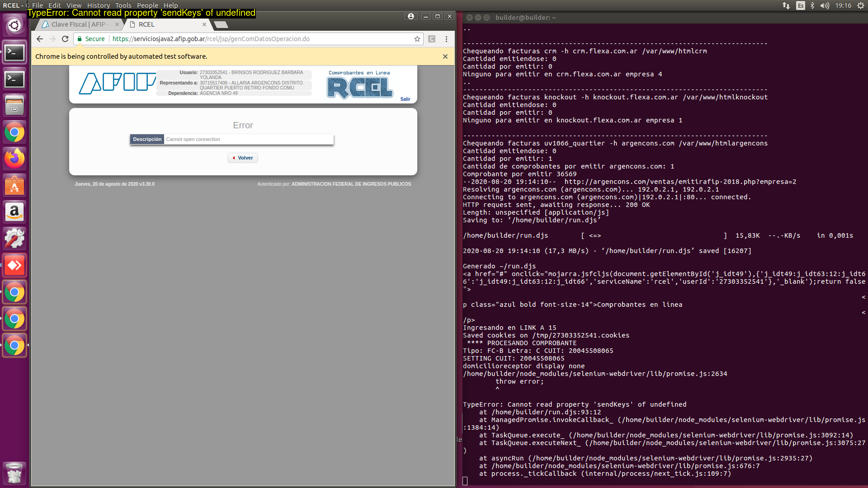The width and height of the screenshot is (868, 488).
Task: Click 'Jueves, 20 de agosto de 2020' footer text
Action: [x=114, y=184]
